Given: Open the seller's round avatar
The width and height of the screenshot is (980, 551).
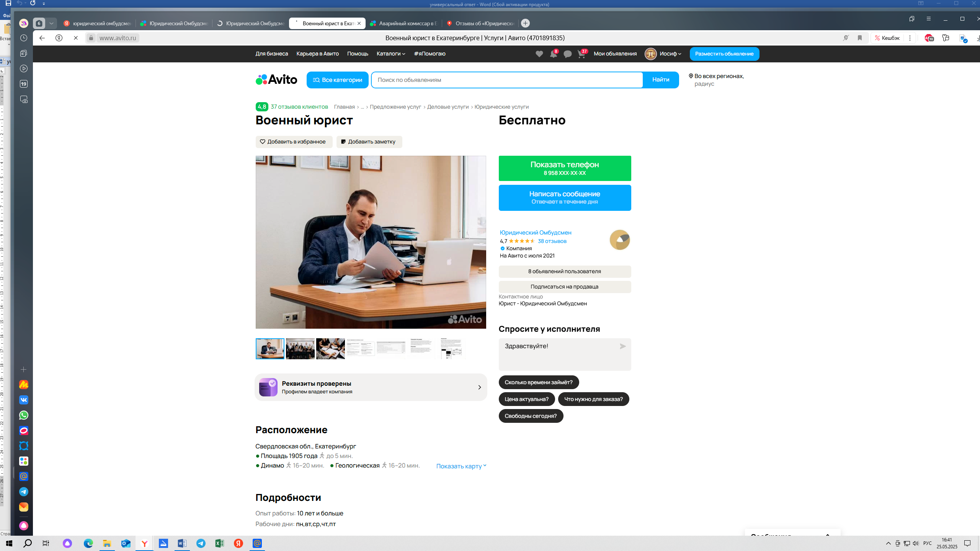Looking at the screenshot, I should click(x=620, y=240).
